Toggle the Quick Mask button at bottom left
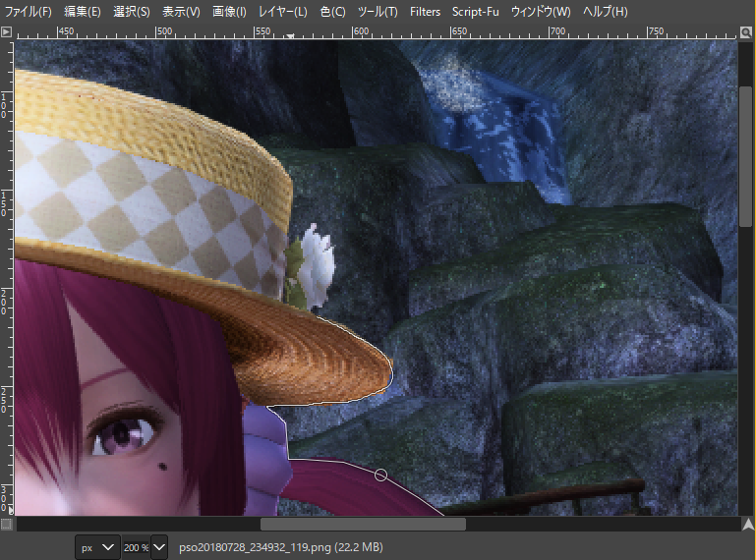 click(x=6, y=524)
